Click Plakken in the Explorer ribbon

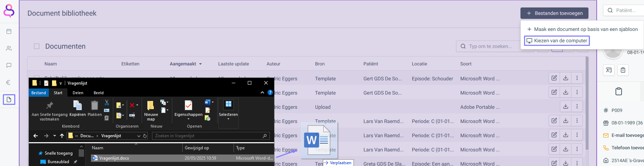coord(95,109)
